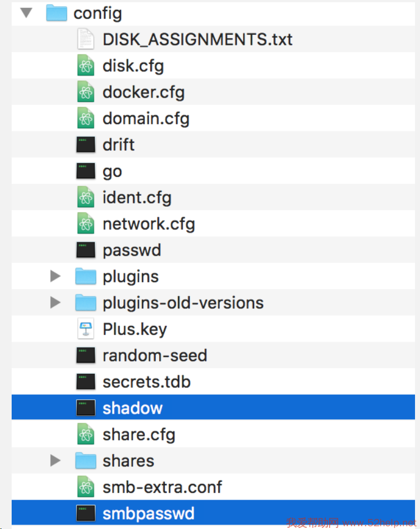The image size is (420, 529).
Task: Expand the plugins folder
Action: tap(55, 276)
